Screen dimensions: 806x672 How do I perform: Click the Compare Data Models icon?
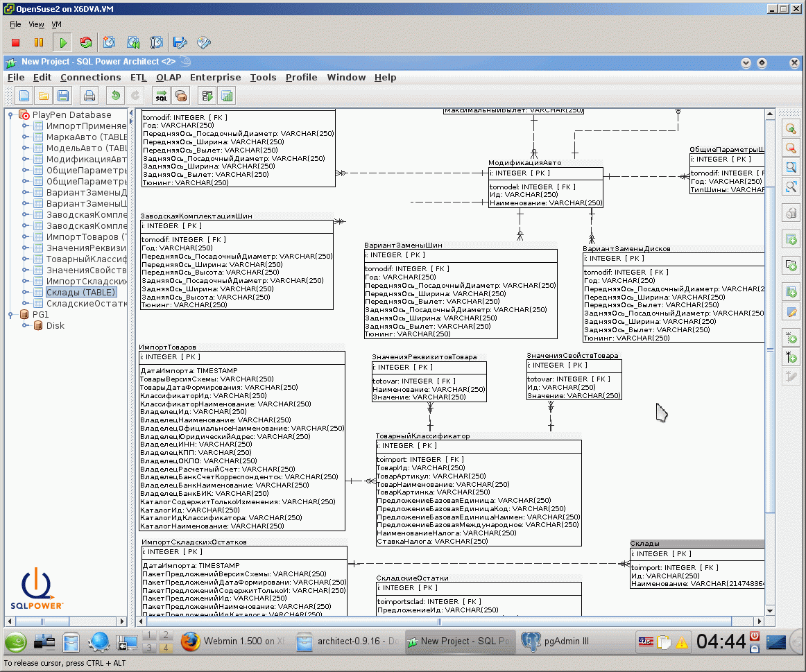207,96
